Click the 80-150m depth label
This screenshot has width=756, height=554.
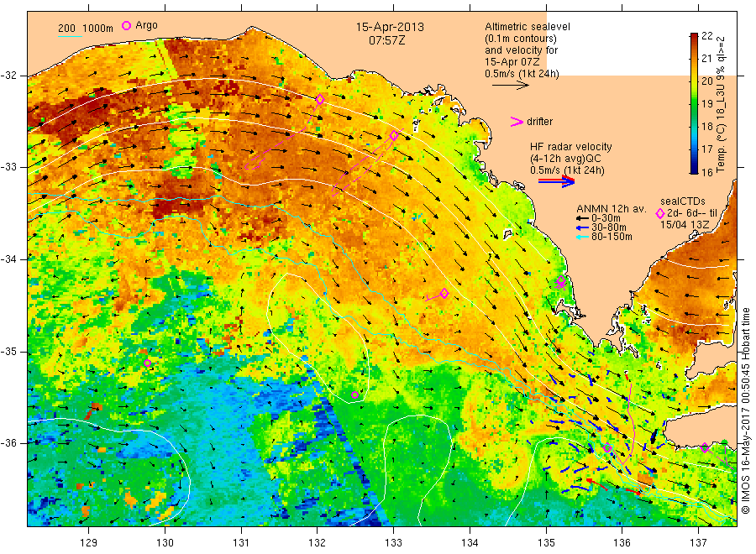612,237
